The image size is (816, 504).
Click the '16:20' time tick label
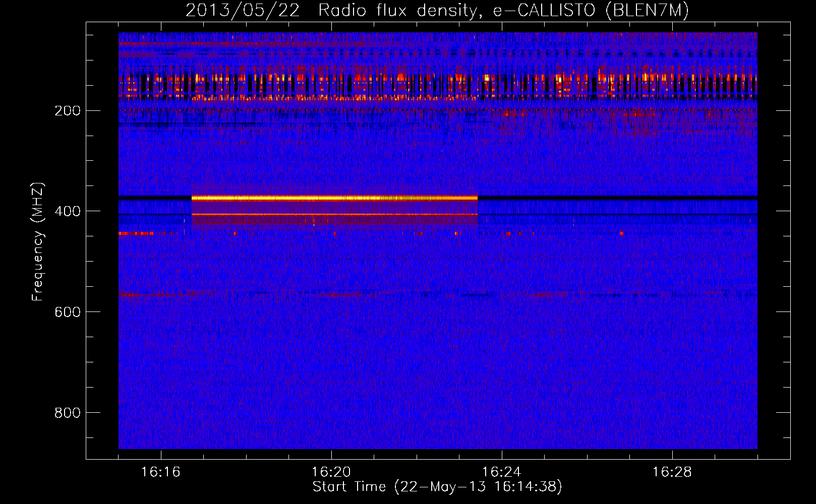331,472
